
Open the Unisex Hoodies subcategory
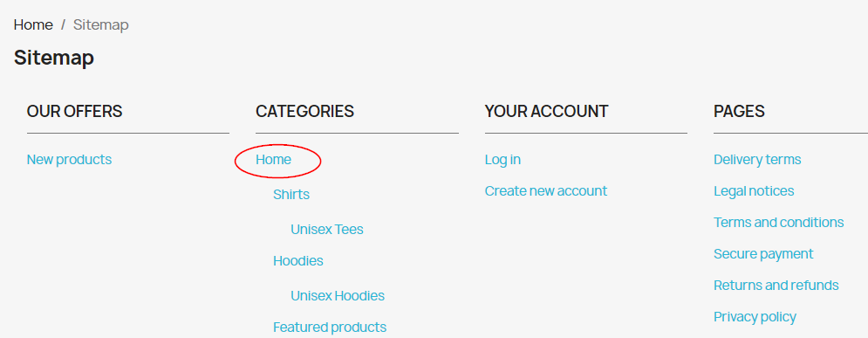[x=338, y=296]
